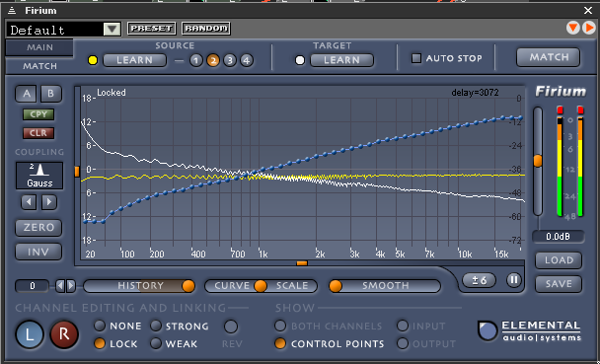The height and width of the screenshot is (364, 600).
Task: Click the SAVE button
Action: [559, 284]
